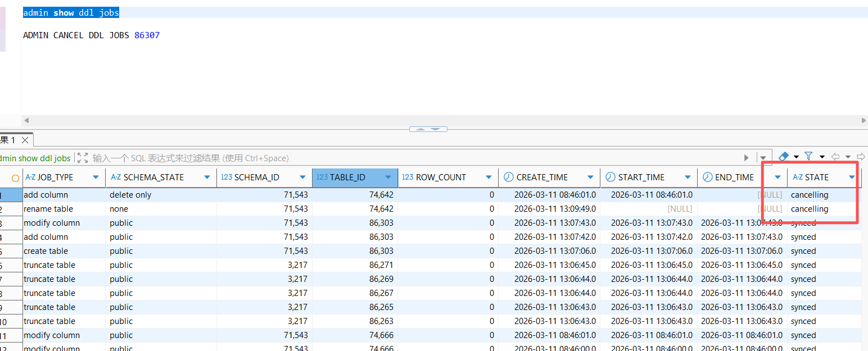Viewport: 868px width, 351px height.
Task: Open the filter history dropdown
Action: (x=763, y=158)
